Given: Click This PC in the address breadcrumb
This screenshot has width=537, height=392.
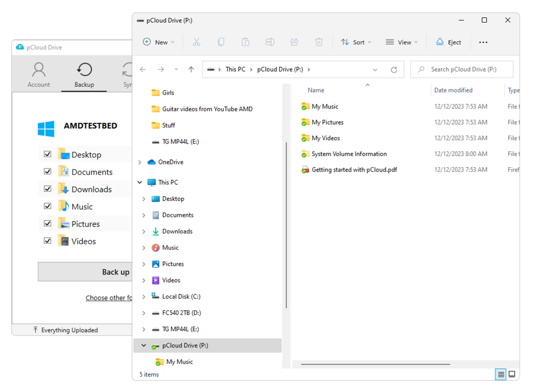Looking at the screenshot, I should (235, 69).
